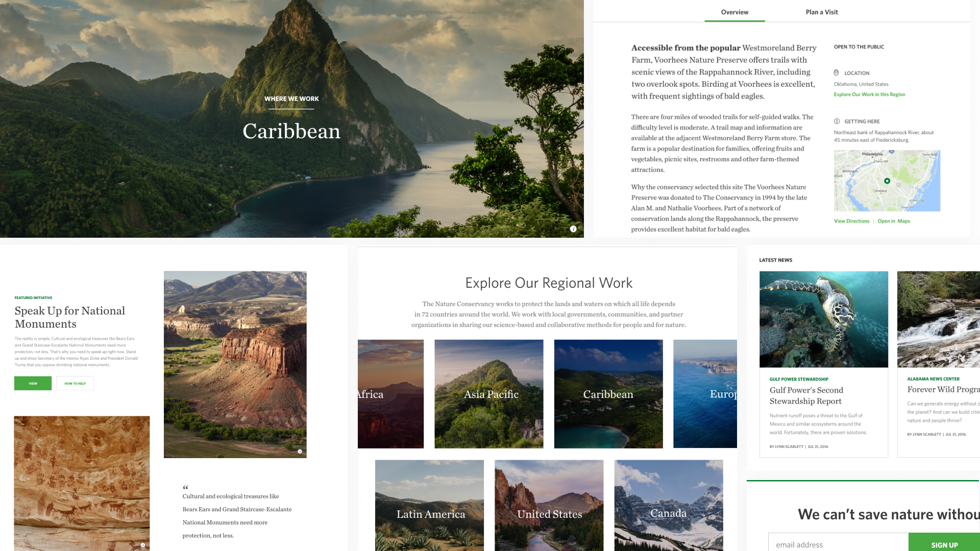Image resolution: width=980 pixels, height=551 pixels.
Task: Click the View Directions link
Action: [x=851, y=221]
